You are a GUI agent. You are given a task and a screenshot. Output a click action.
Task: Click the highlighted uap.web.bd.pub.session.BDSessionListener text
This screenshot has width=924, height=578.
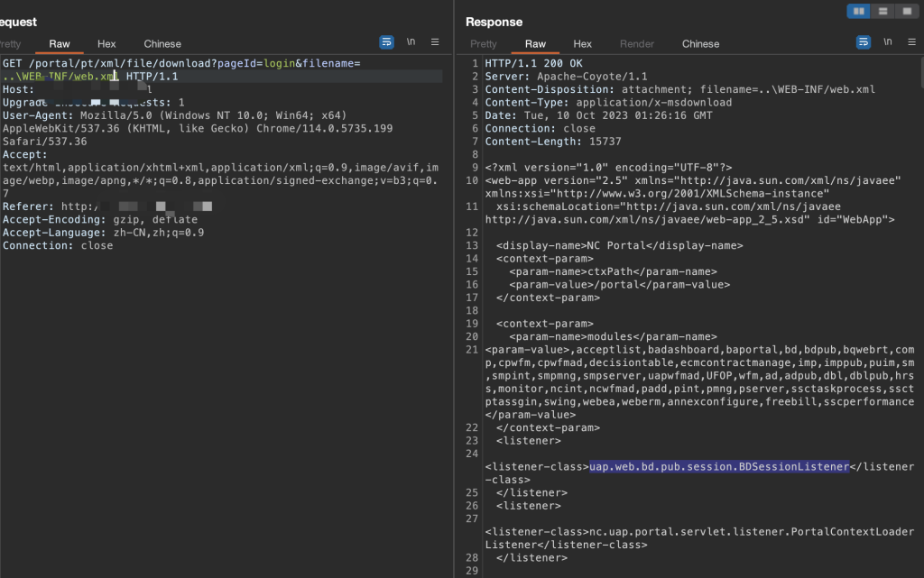pos(719,467)
